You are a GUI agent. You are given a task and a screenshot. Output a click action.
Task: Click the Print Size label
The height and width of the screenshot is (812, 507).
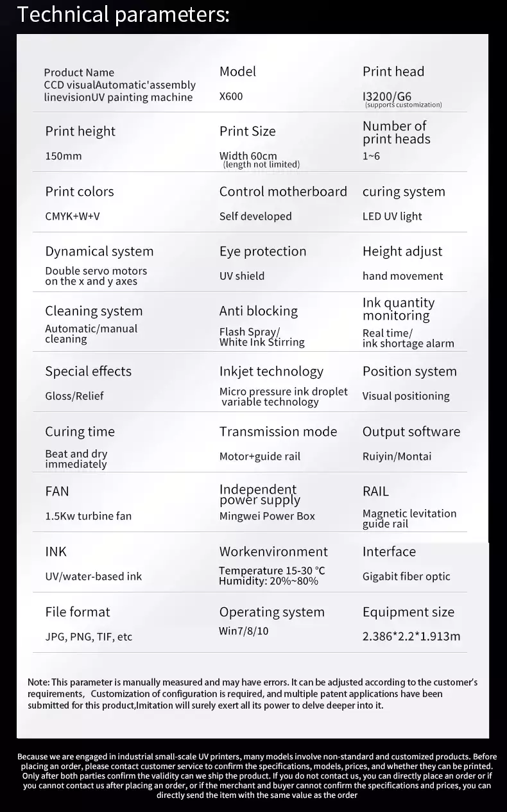[247, 131]
